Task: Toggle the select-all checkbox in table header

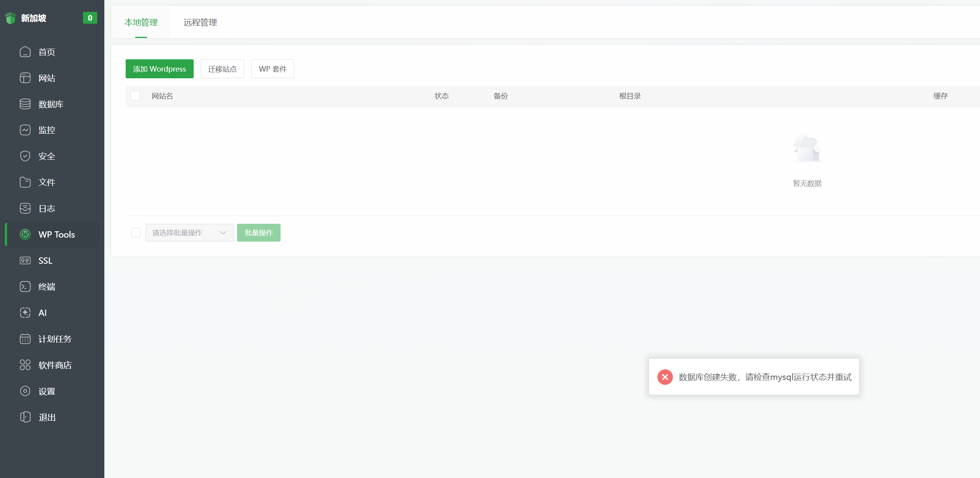Action: [135, 96]
